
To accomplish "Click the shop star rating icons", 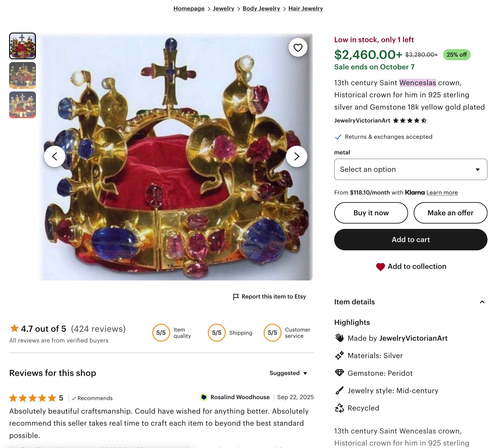I will click(x=410, y=120).
